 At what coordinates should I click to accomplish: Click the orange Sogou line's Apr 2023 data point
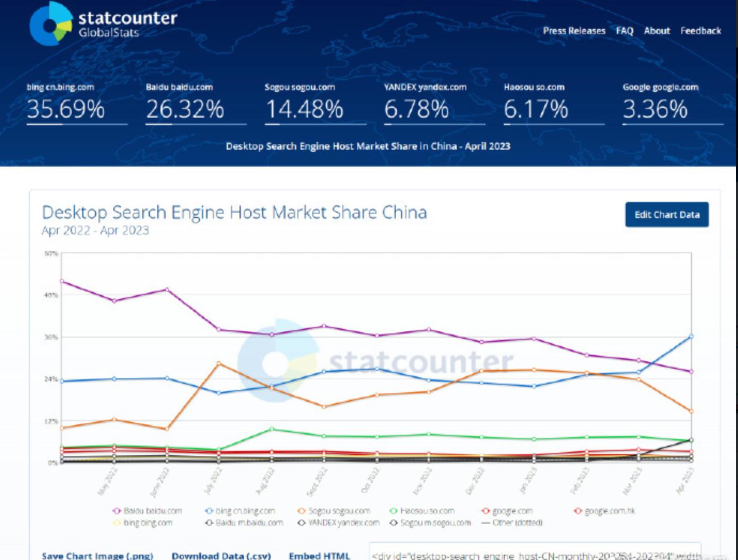[691, 411]
